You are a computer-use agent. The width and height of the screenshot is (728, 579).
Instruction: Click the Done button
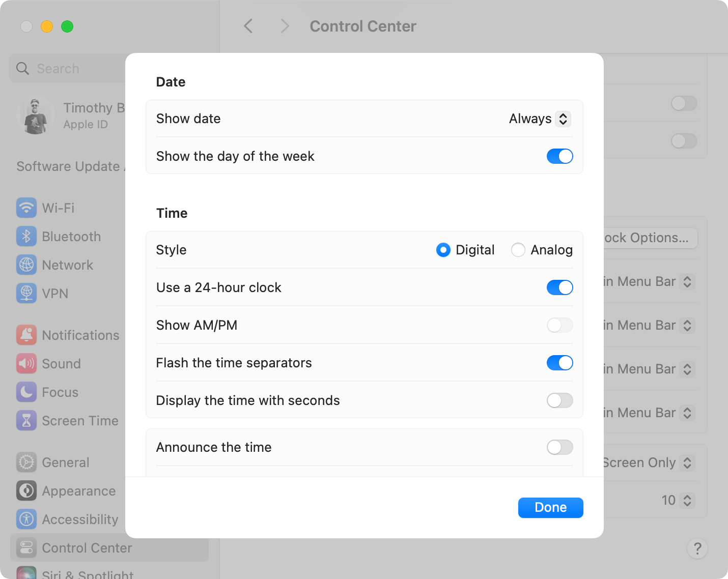(x=550, y=507)
